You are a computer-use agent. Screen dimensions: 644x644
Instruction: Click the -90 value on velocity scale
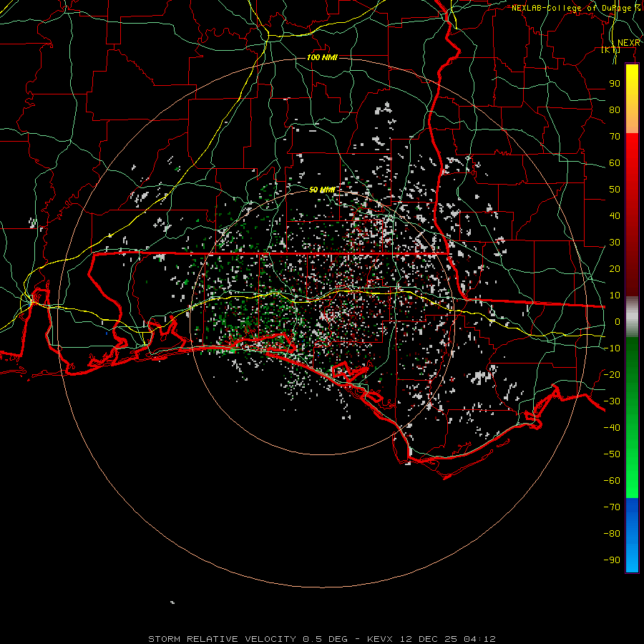pyautogui.click(x=612, y=560)
